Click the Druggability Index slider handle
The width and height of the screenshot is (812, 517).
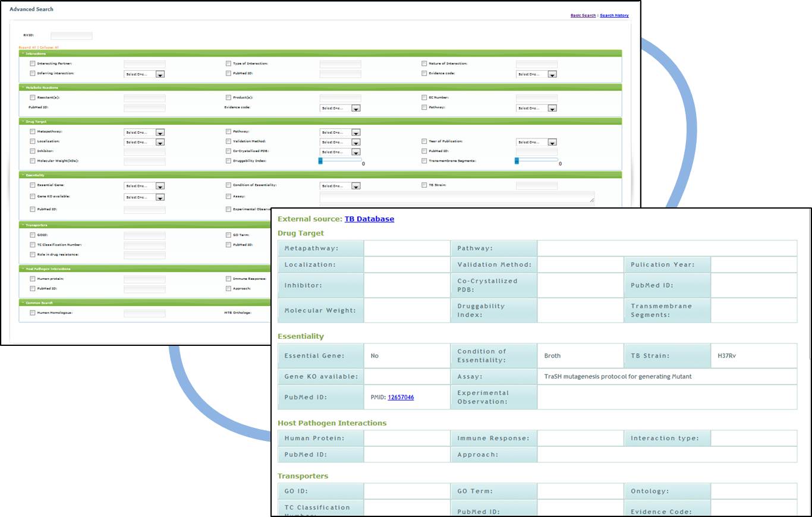[320, 160]
